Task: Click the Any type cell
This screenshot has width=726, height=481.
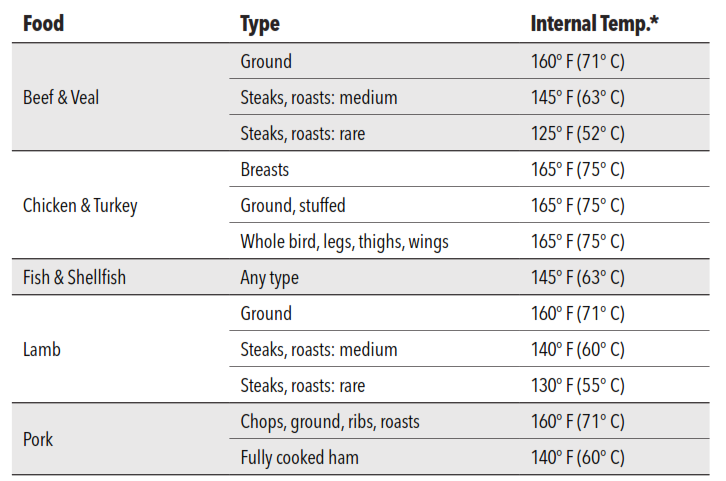Action: point(269,278)
